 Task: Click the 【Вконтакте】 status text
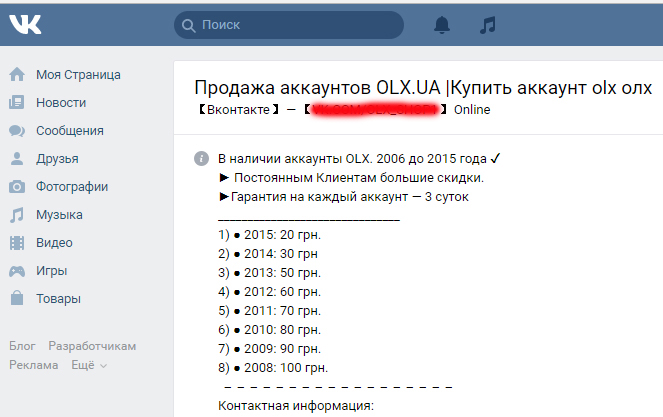(x=238, y=110)
